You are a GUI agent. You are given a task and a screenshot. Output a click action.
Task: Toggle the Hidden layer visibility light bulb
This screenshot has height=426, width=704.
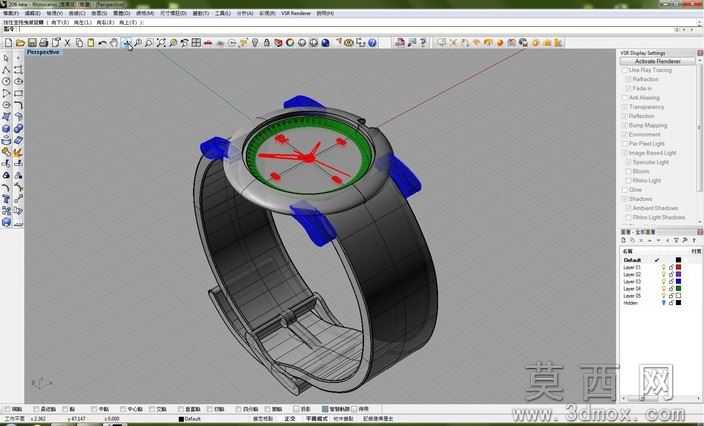coord(664,303)
